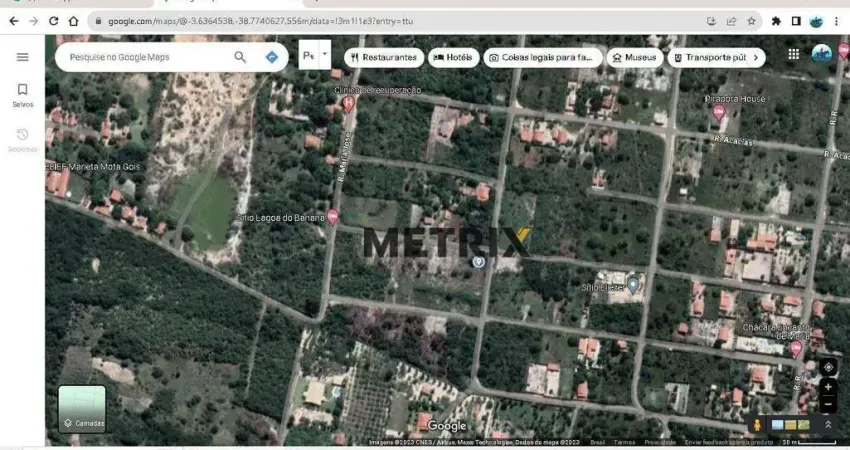The height and width of the screenshot is (450, 850).
Task: Click the Sítio Lagoa do Banana pin
Action: point(333,217)
